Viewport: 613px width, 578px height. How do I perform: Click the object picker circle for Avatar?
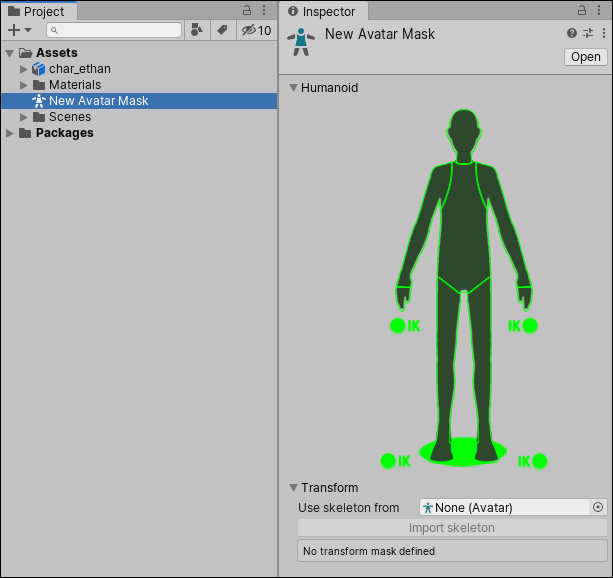[598, 507]
